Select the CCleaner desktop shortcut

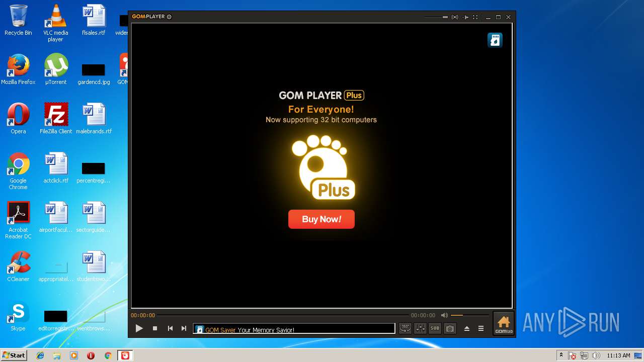(18, 266)
